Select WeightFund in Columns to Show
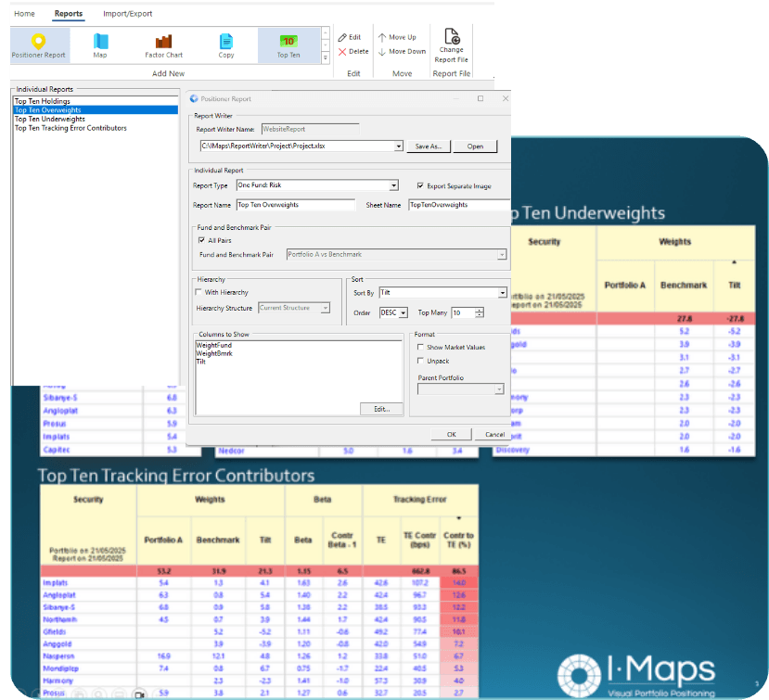This screenshot has width=769, height=700. tap(214, 345)
